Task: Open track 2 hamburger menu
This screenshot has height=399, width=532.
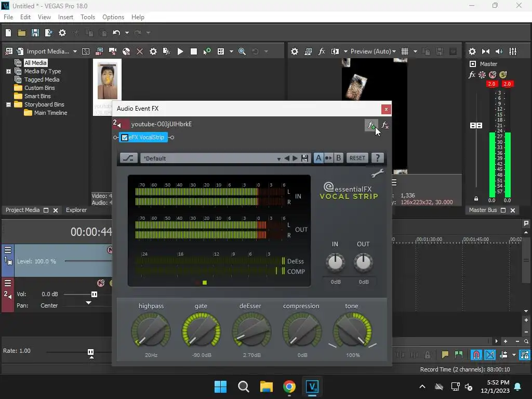Action: pos(8,283)
